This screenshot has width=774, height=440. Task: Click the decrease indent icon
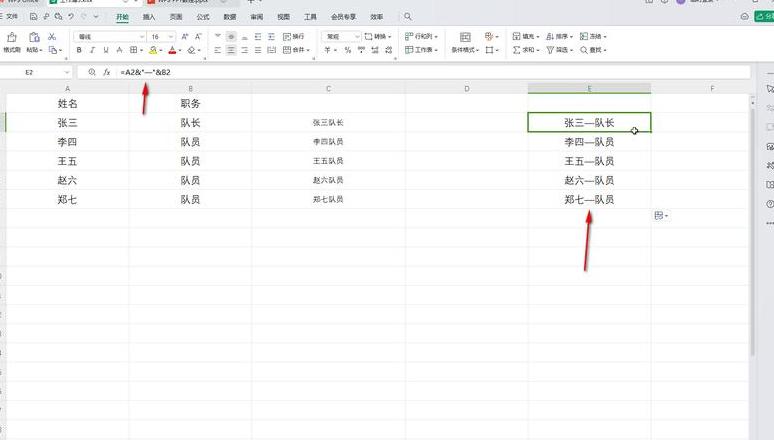click(258, 37)
